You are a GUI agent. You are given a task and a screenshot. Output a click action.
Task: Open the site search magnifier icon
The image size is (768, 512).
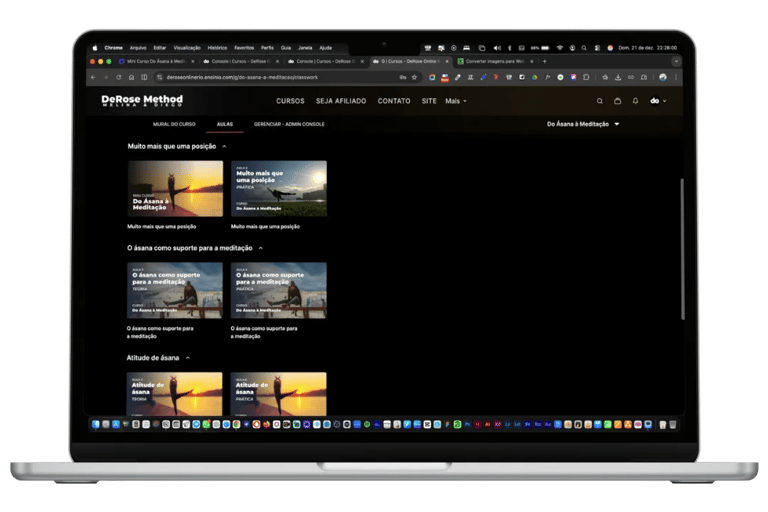click(600, 101)
